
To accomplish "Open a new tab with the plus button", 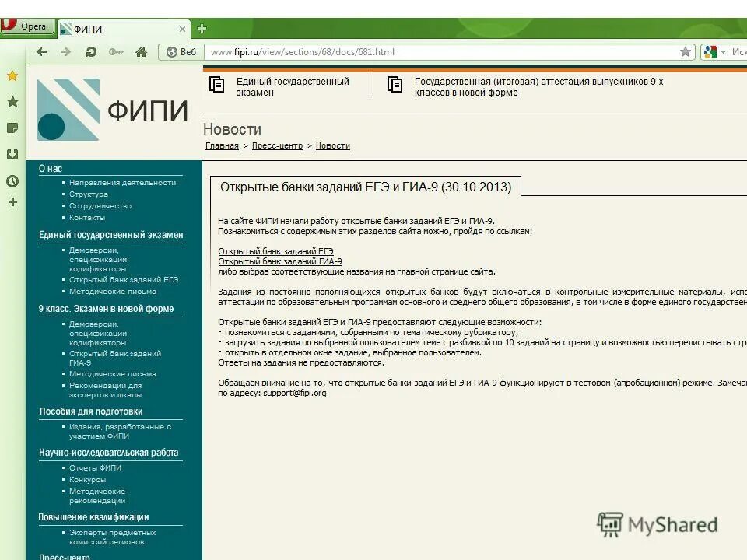I will 202,29.
